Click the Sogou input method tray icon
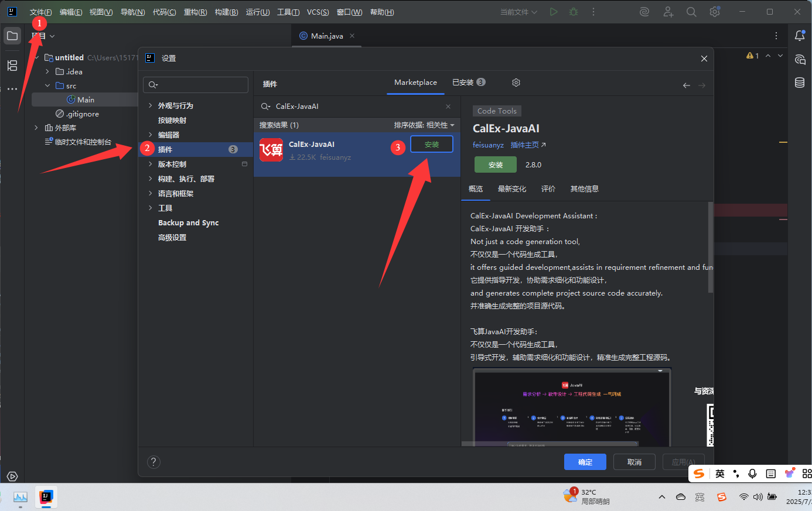 click(722, 497)
